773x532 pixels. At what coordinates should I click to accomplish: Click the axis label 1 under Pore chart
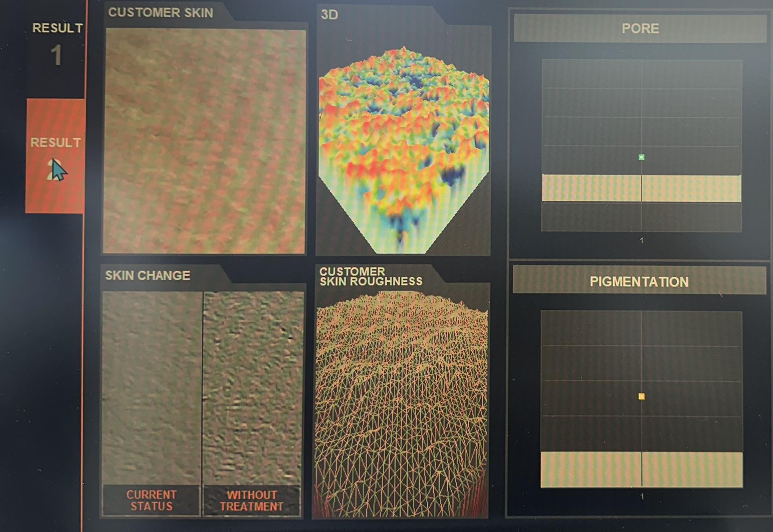point(641,240)
